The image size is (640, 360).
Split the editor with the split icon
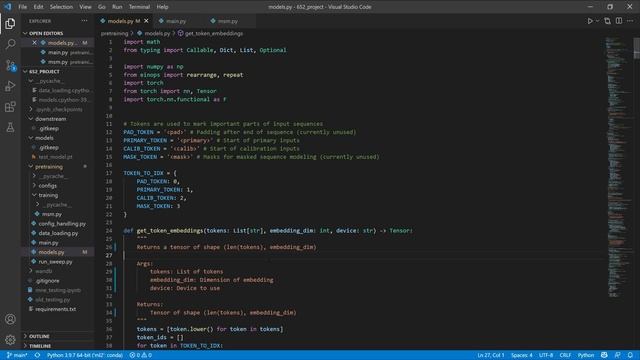[x=619, y=21]
